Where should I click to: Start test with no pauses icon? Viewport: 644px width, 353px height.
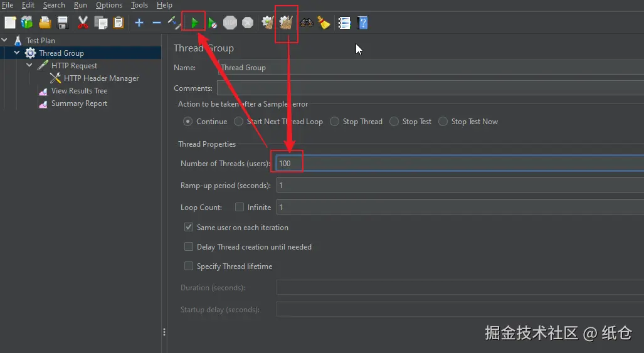tap(212, 23)
